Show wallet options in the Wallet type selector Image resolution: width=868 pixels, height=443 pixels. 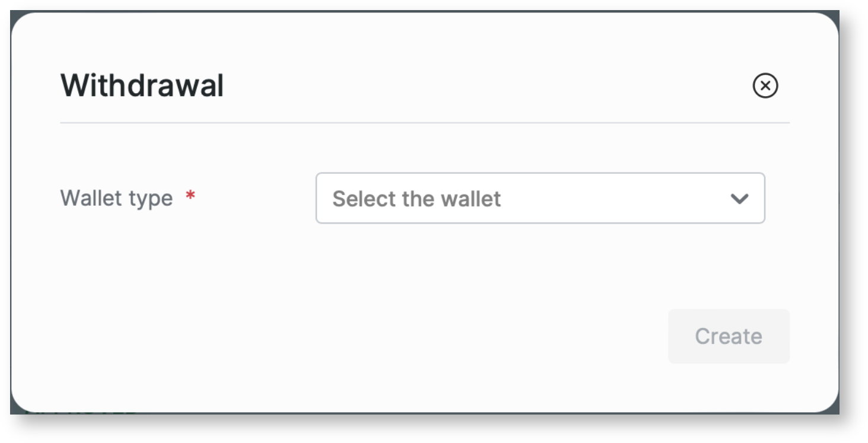click(539, 198)
